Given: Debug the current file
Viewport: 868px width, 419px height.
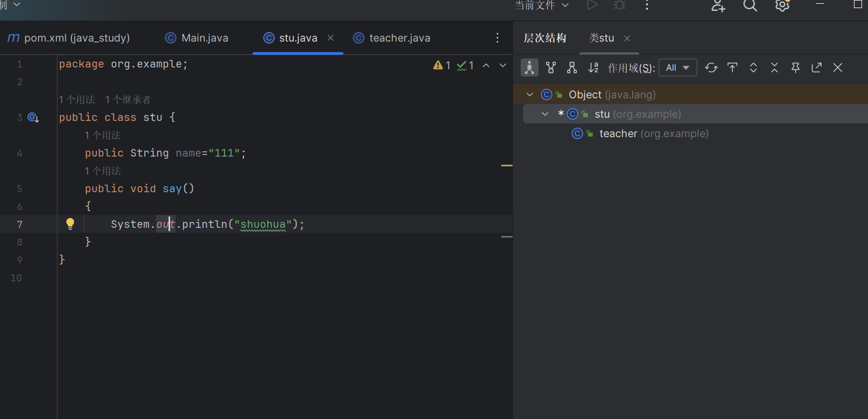Looking at the screenshot, I should (620, 5).
